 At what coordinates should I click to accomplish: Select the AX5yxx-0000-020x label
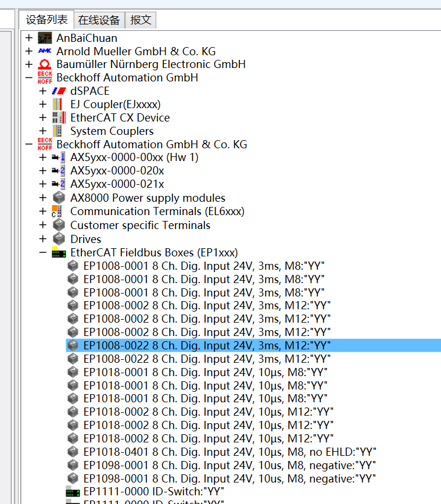117,171
